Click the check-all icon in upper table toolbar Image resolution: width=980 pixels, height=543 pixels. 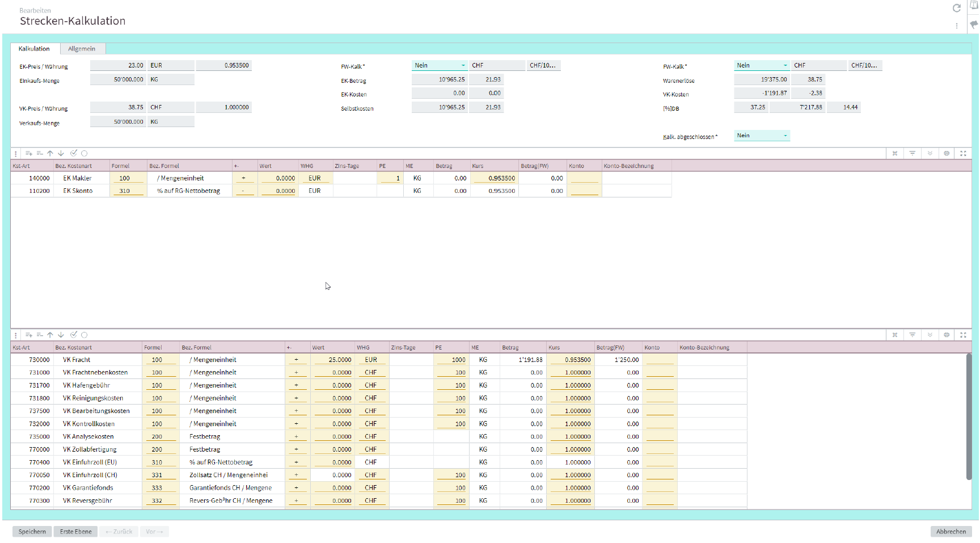click(73, 153)
